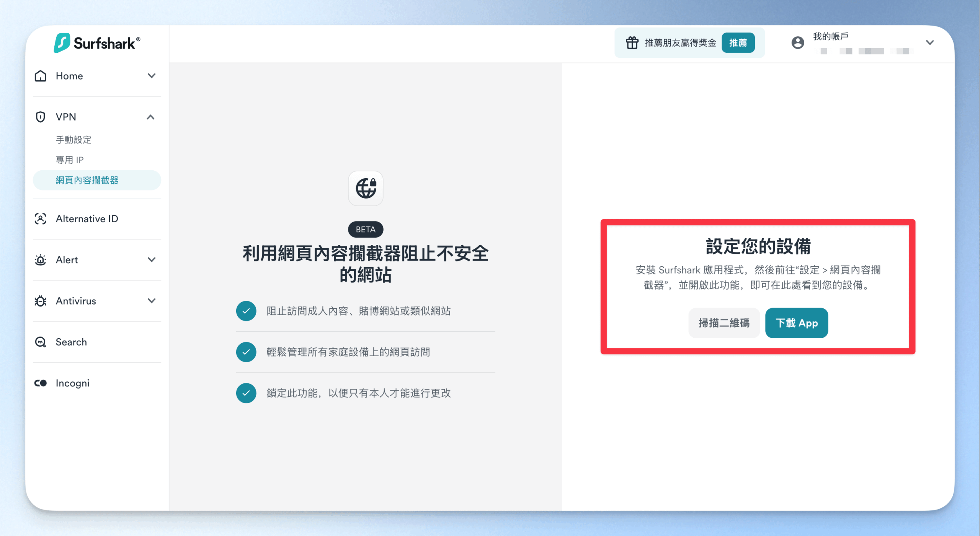Click the Alternative ID person icon
The width and height of the screenshot is (980, 536).
(x=41, y=219)
